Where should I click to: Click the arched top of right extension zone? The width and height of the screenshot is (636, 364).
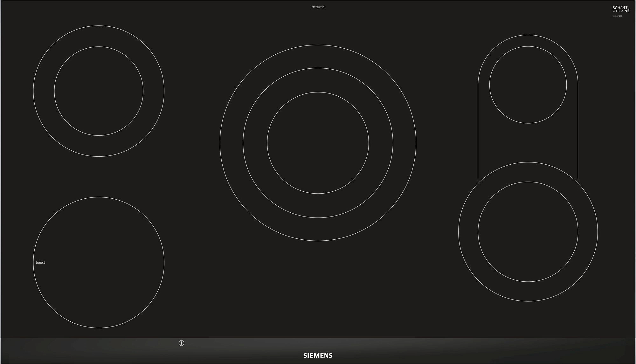pos(528,41)
